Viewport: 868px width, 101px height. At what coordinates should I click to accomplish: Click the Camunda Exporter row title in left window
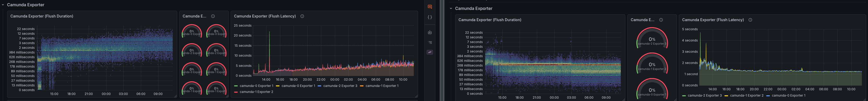[26, 5]
